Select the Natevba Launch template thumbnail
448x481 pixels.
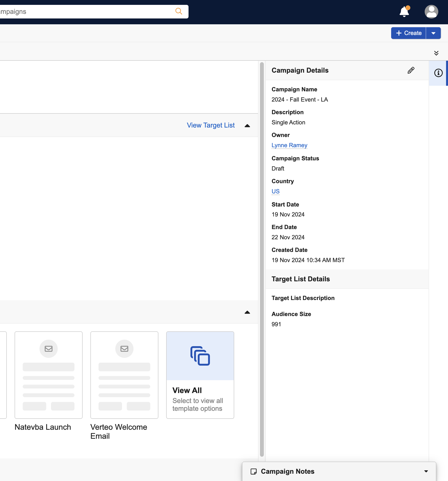(49, 375)
